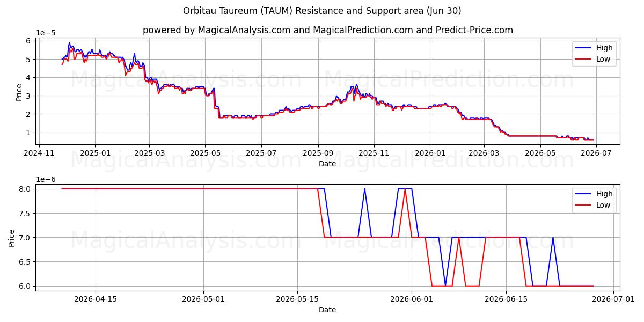Screen dimensions: 644x322
Task: Click the '2026-05-01' tick label on the lower chart
Action: point(204,299)
